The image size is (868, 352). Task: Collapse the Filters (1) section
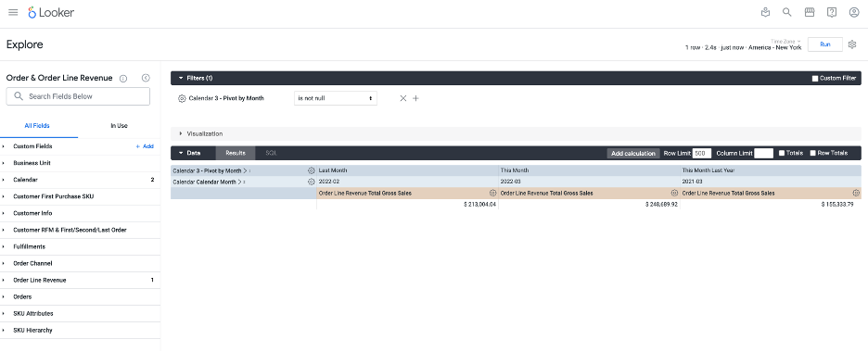(x=181, y=79)
